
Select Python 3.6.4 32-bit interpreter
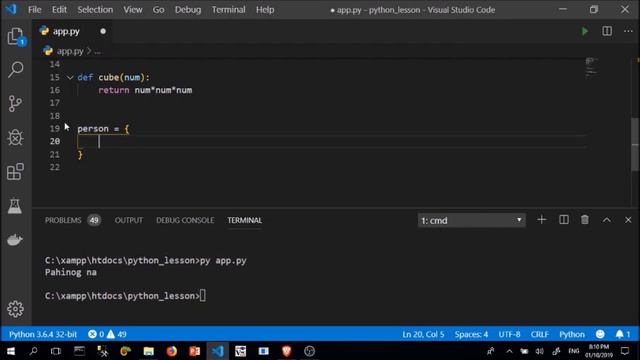coord(43,334)
